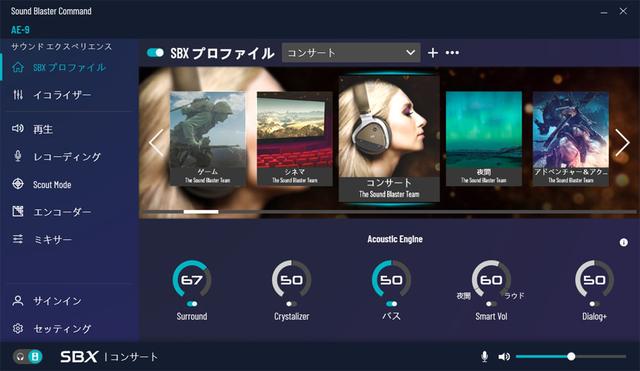Viewport: 640px width, 371px height.
Task: Add a new SBX profile with plus
Action: point(433,53)
